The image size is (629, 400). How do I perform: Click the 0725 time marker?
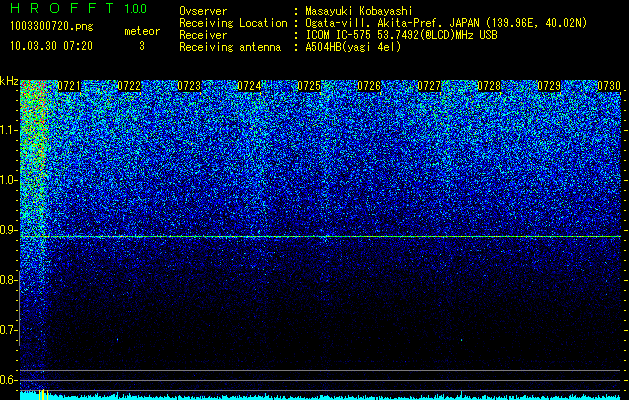click(309, 86)
